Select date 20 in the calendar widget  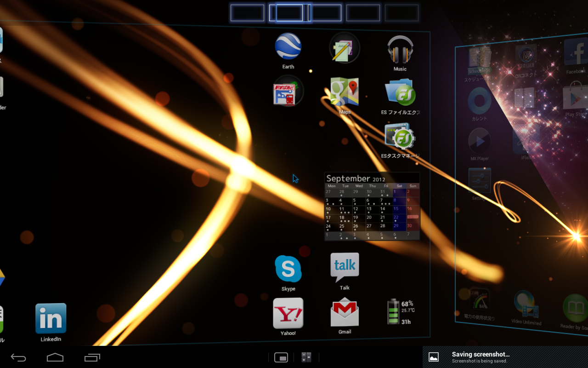pos(372,219)
